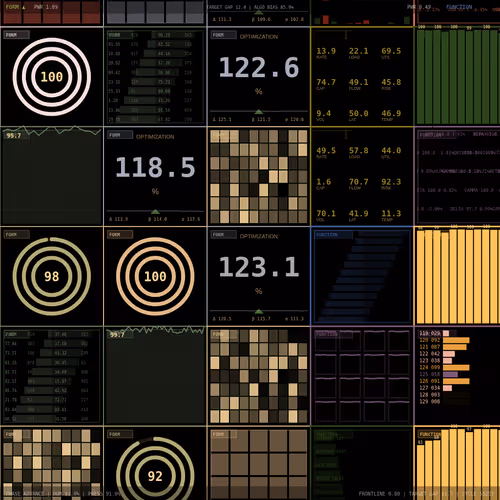Click the PWR 1.09 label at top left
500x500 pixels.
(46, 7)
